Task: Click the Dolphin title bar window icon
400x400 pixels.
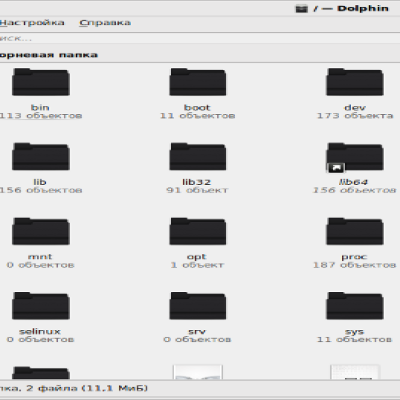Action: coord(302,9)
